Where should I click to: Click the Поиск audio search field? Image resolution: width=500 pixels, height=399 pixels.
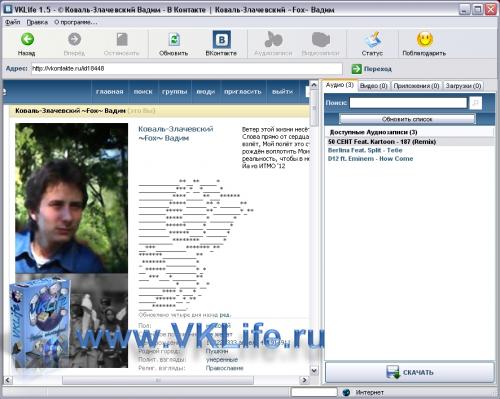pyautogui.click(x=408, y=103)
